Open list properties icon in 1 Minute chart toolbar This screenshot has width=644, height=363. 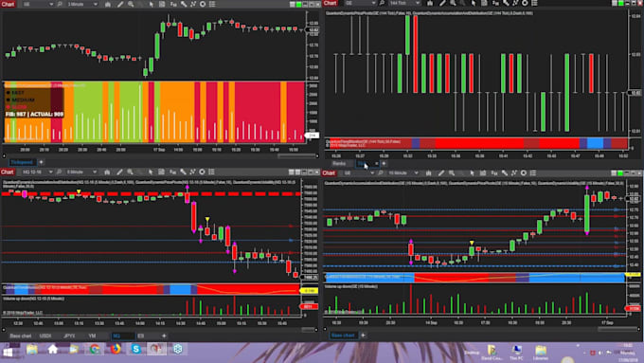pos(212,4)
